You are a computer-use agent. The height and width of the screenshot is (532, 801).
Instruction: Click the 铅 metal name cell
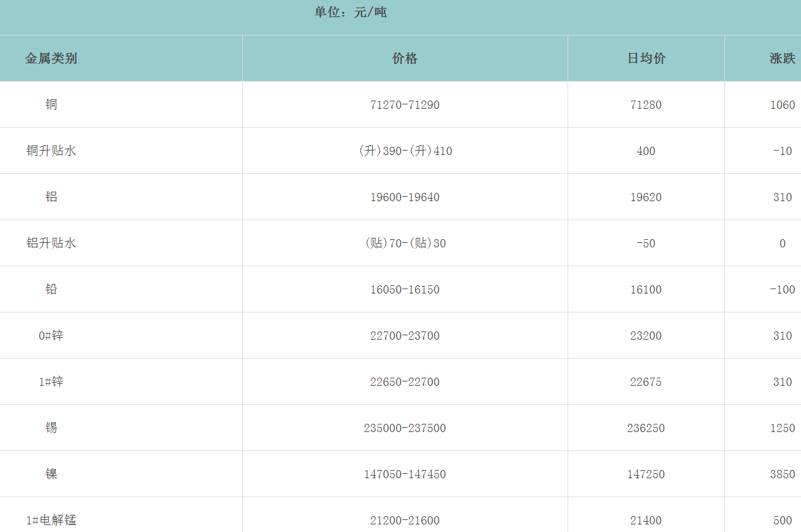click(x=51, y=289)
